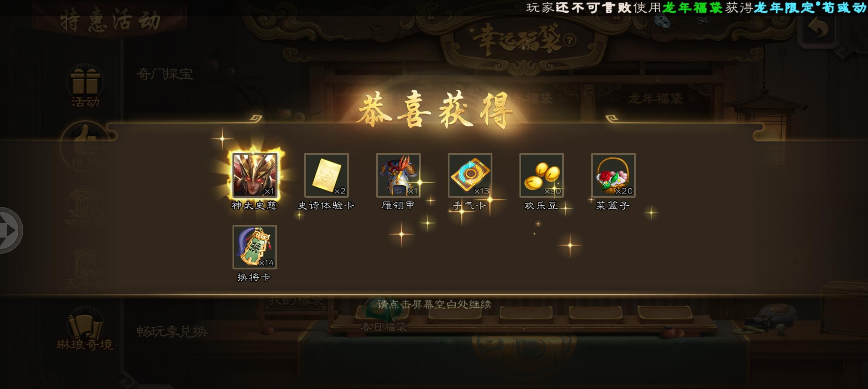Tap the 神太史慈 hero reward icon

pos(254,175)
